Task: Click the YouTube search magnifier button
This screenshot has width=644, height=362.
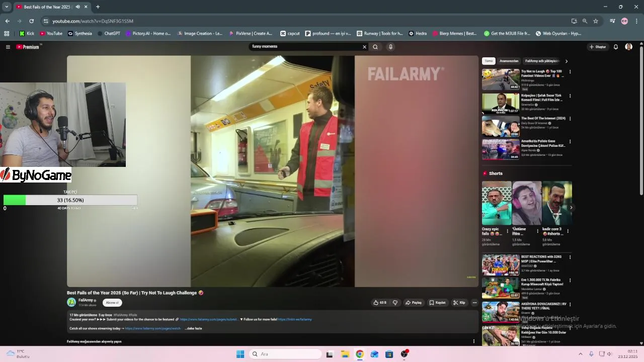Action: pyautogui.click(x=375, y=47)
